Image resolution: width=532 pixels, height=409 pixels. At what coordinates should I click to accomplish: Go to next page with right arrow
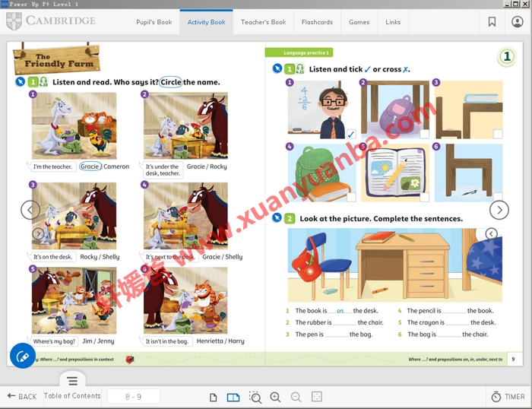tap(499, 210)
